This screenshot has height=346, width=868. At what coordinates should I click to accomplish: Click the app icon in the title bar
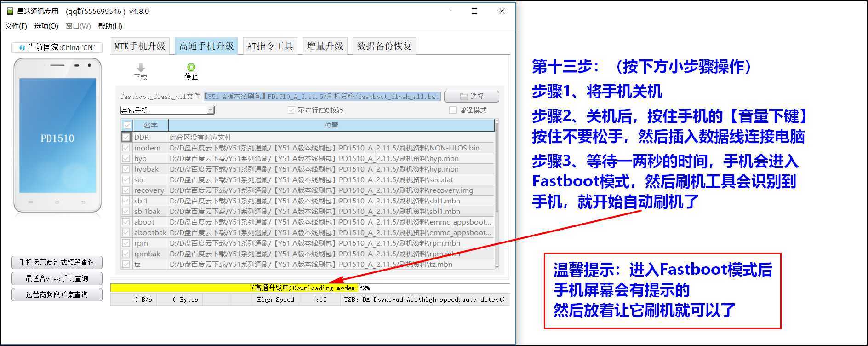pos(10,11)
